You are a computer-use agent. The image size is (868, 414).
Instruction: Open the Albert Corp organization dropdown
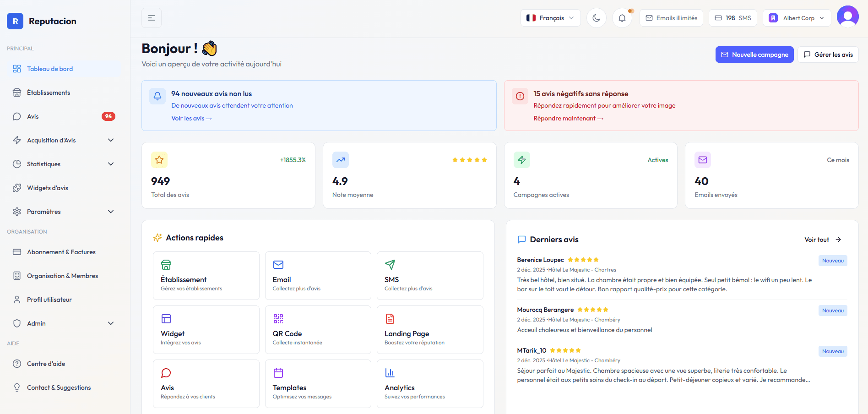[797, 18]
